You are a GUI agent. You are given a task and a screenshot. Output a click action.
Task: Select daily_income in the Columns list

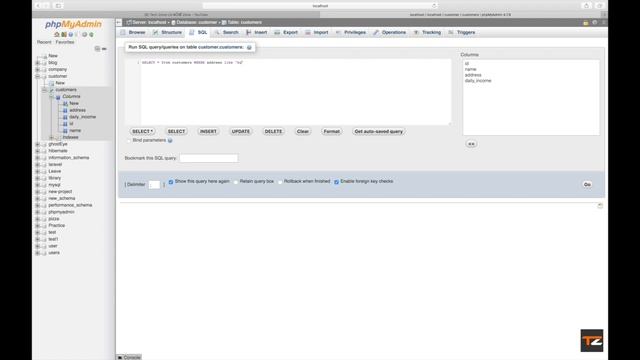click(x=478, y=81)
